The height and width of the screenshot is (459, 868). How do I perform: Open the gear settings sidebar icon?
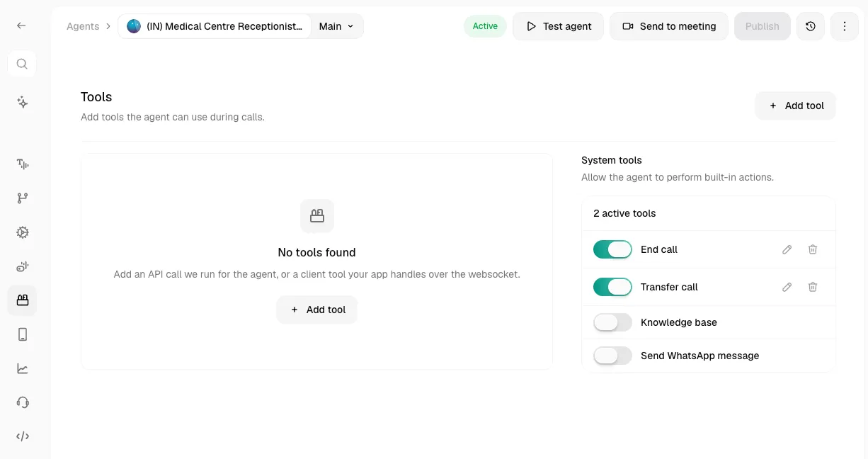click(22, 232)
